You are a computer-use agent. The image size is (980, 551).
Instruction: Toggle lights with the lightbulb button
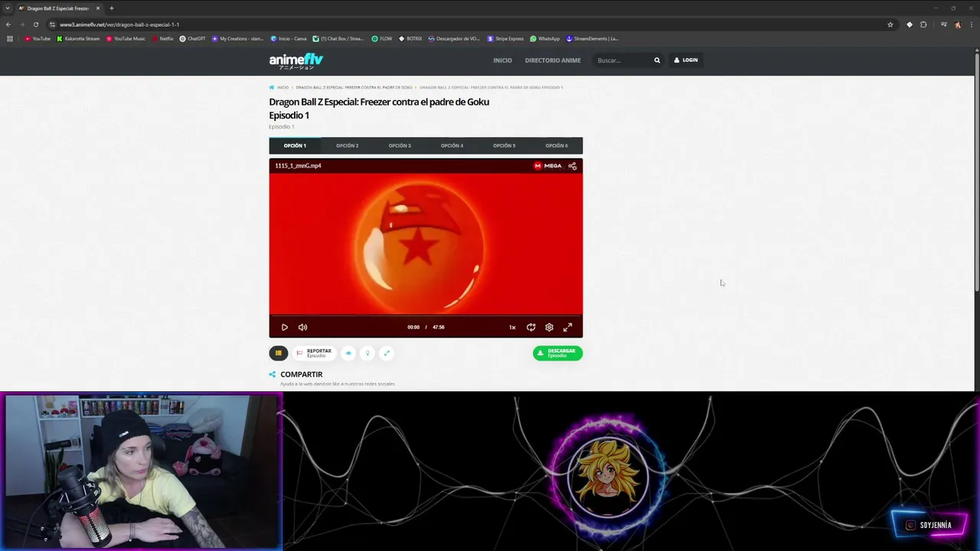[367, 353]
